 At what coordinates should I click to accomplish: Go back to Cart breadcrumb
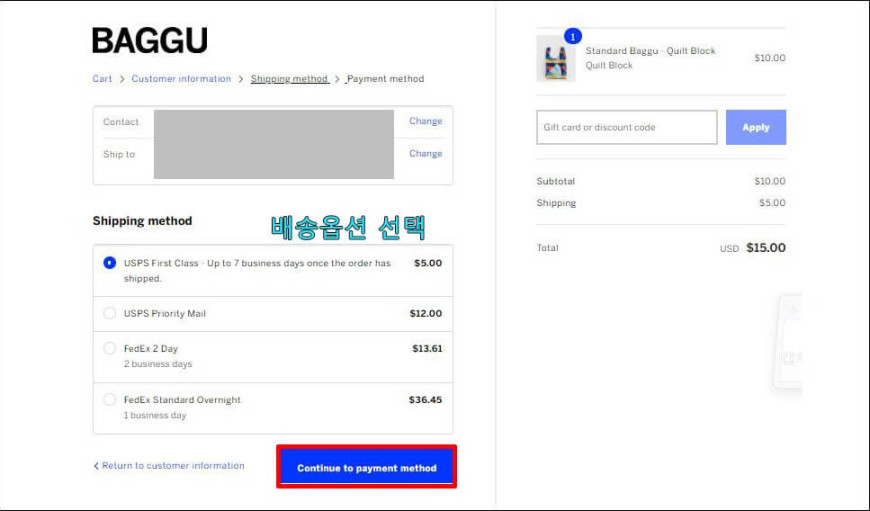click(x=102, y=79)
